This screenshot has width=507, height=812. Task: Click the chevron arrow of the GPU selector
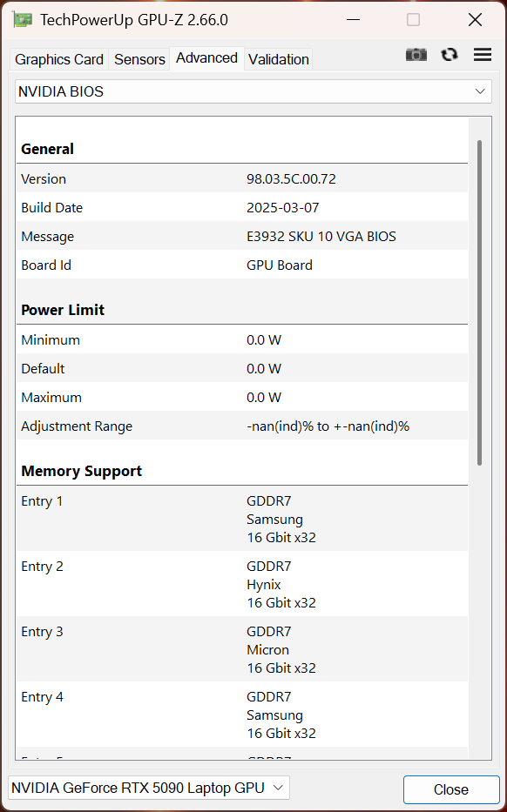click(x=279, y=788)
